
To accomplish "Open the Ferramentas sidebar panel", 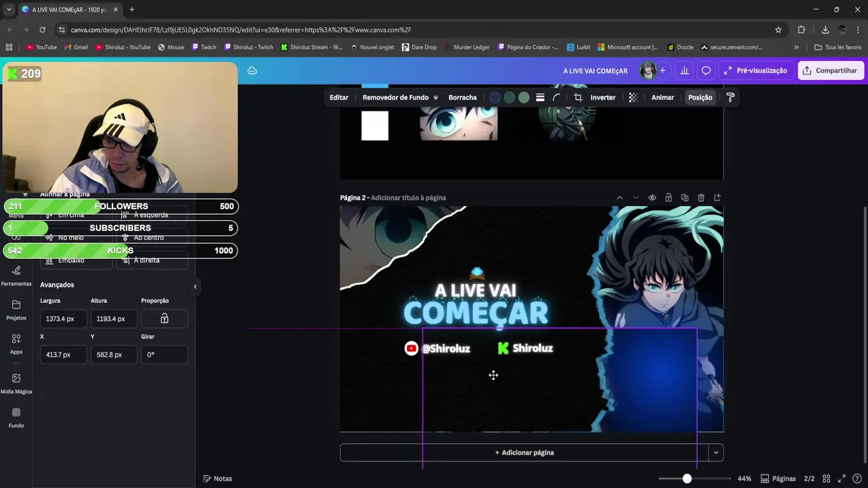I will pyautogui.click(x=16, y=275).
